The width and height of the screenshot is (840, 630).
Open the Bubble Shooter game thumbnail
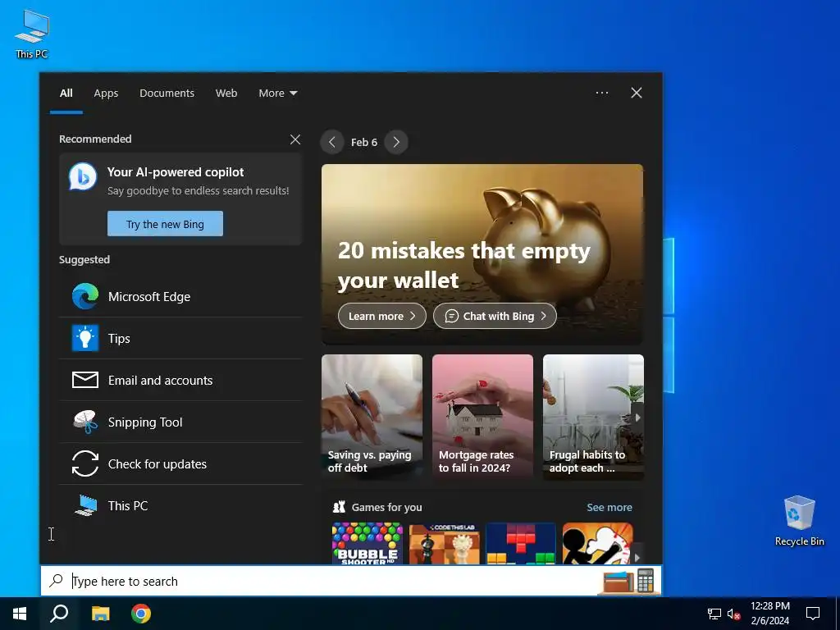367,543
